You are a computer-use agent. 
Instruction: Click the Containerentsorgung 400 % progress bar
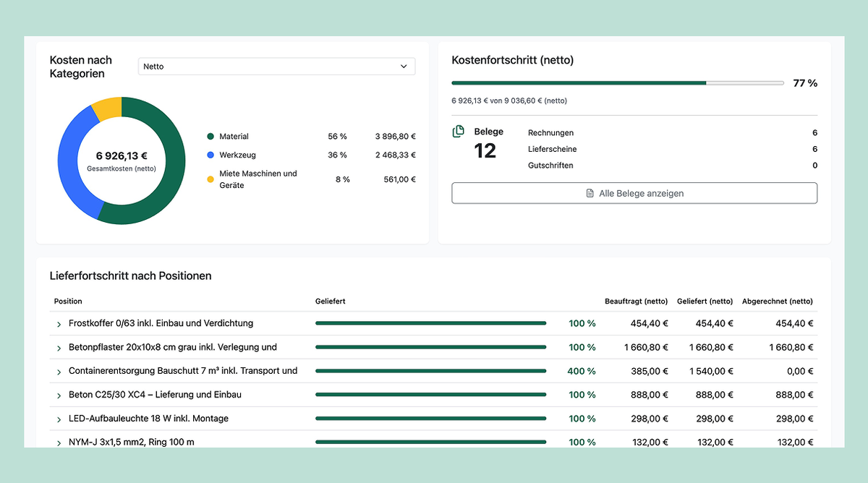pyautogui.click(x=430, y=371)
